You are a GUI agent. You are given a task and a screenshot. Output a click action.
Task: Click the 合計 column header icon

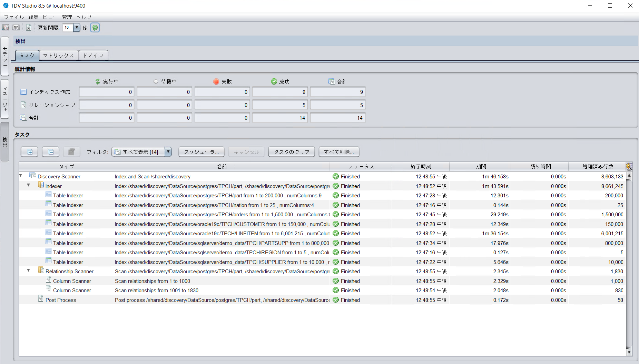click(x=332, y=81)
